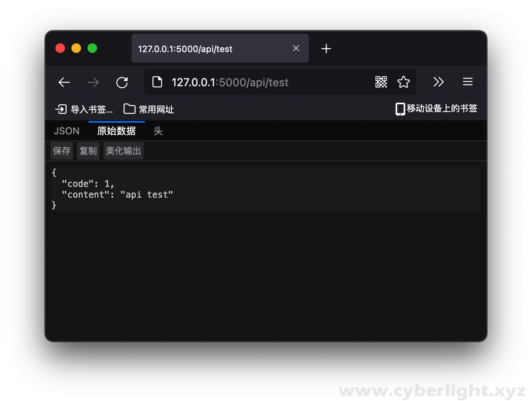Switch to the 头 headers tab
532x401 pixels.
[158, 131]
